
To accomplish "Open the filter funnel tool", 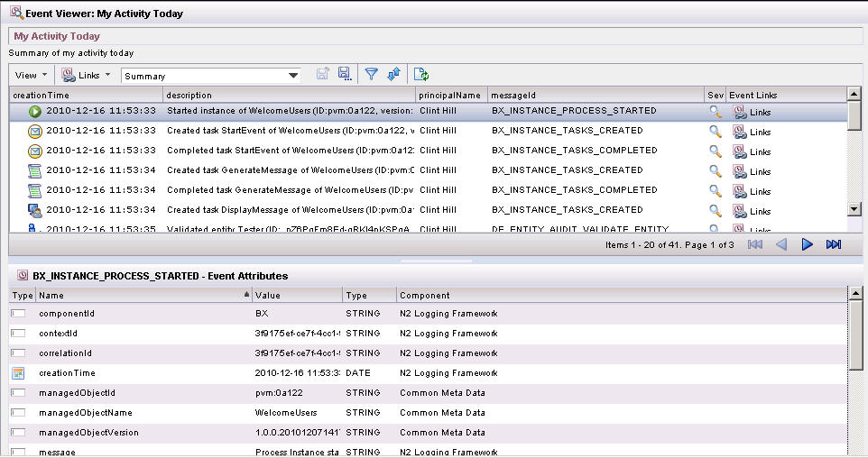I will 372,74.
